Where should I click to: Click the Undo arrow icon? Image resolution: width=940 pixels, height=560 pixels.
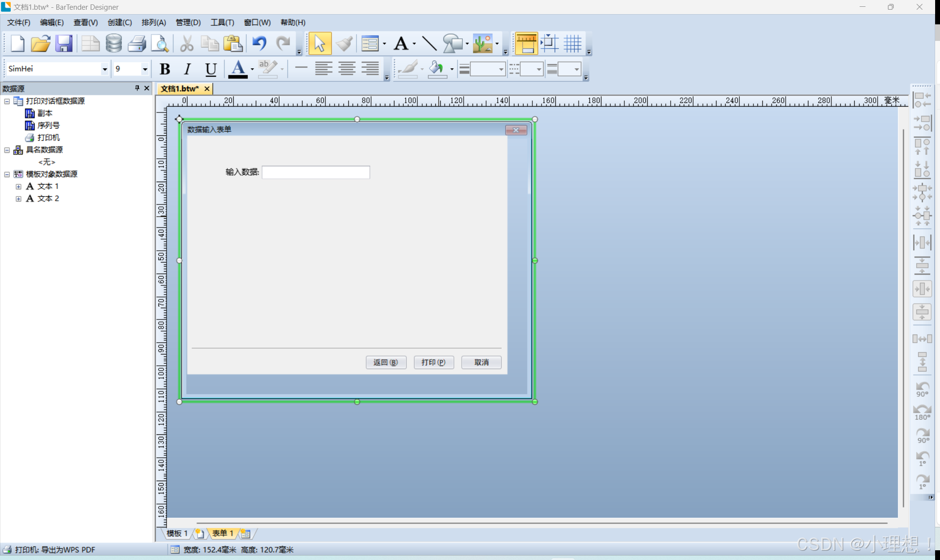point(259,43)
